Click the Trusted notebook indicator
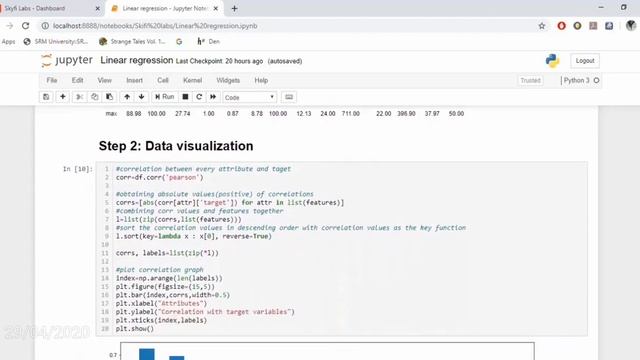The height and width of the screenshot is (360, 640). tap(530, 80)
